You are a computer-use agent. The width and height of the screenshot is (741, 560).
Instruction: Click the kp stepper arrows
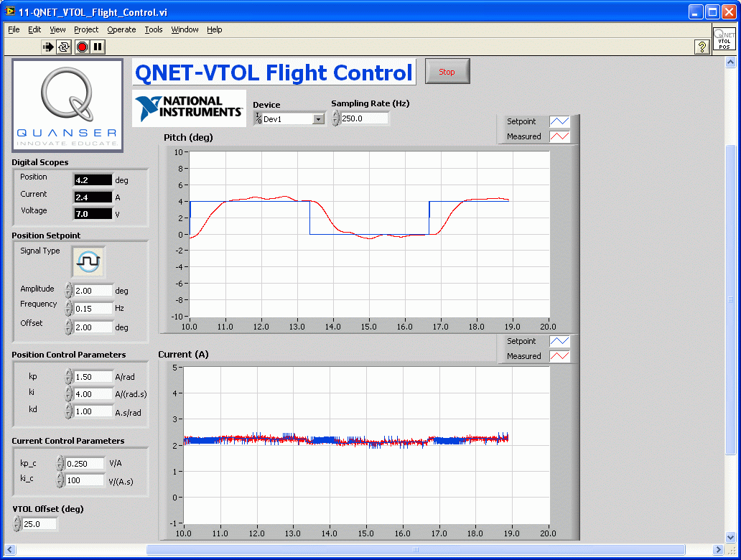coord(68,376)
